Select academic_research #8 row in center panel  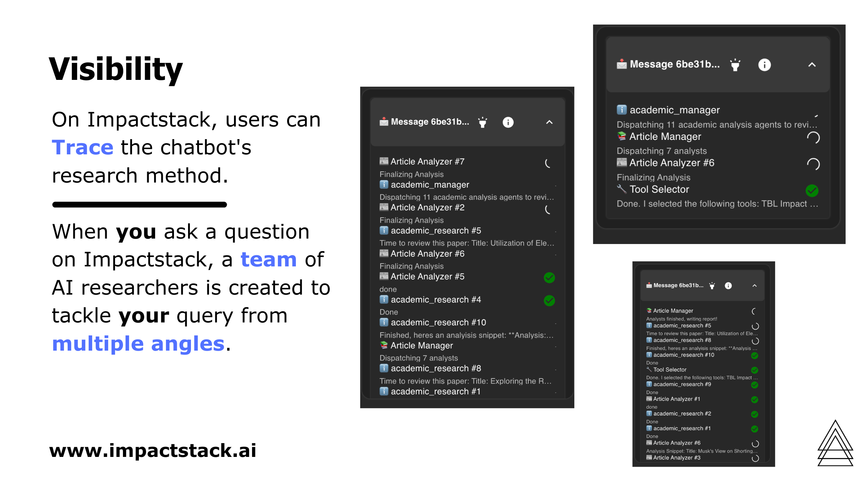point(468,374)
